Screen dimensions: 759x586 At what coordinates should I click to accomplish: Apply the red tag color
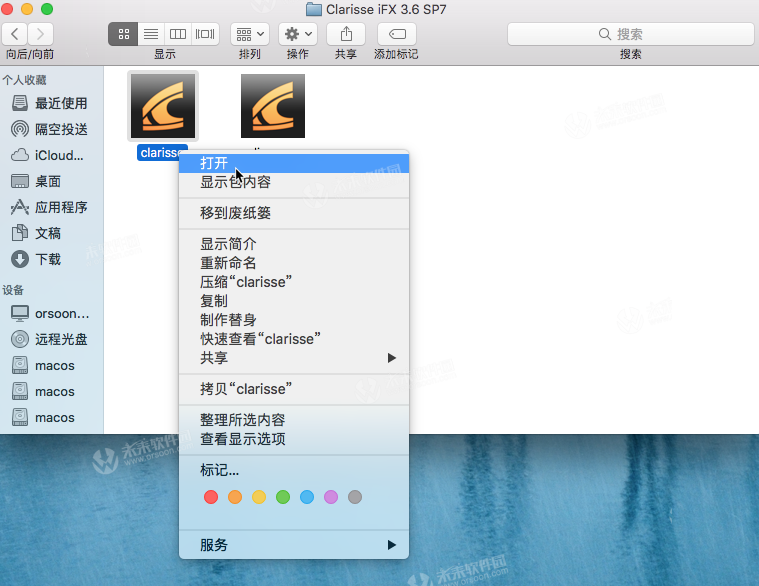point(211,497)
